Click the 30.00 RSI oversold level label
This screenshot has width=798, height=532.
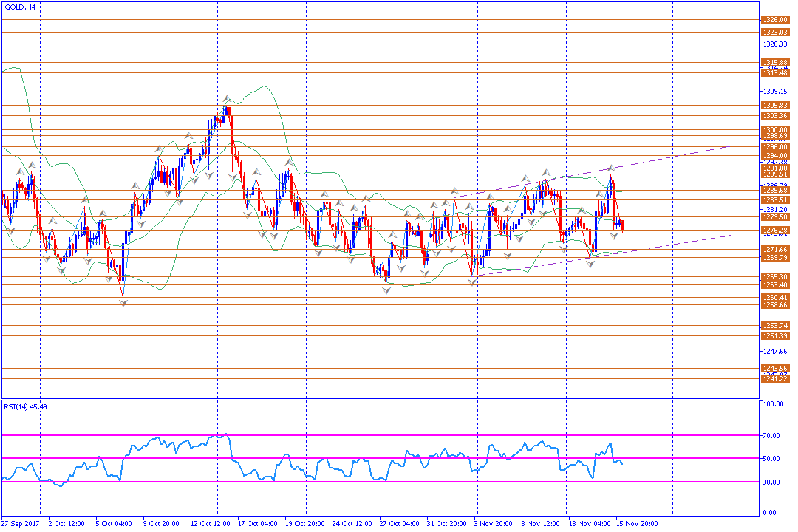[x=771, y=482]
